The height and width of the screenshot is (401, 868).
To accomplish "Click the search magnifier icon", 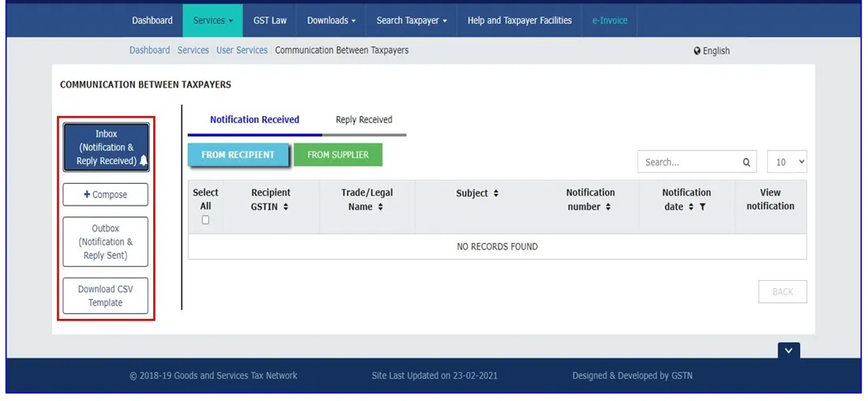I will pos(746,163).
